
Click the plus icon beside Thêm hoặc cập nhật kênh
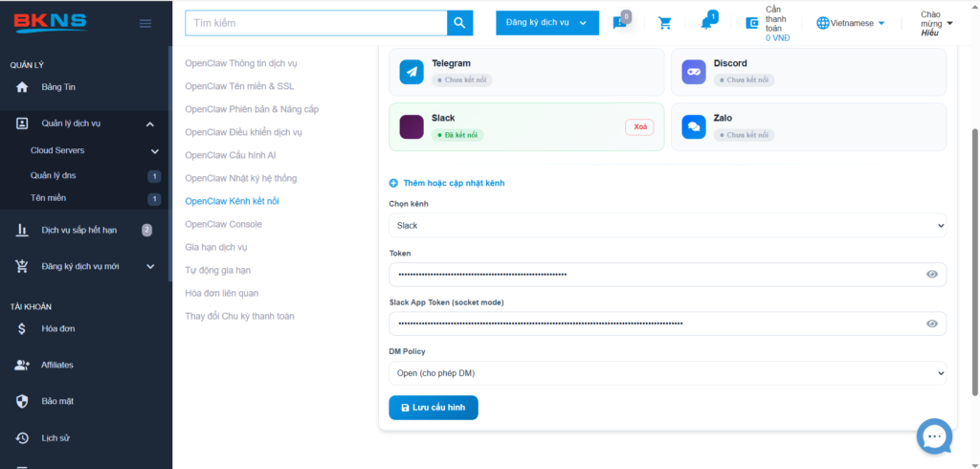click(x=393, y=183)
